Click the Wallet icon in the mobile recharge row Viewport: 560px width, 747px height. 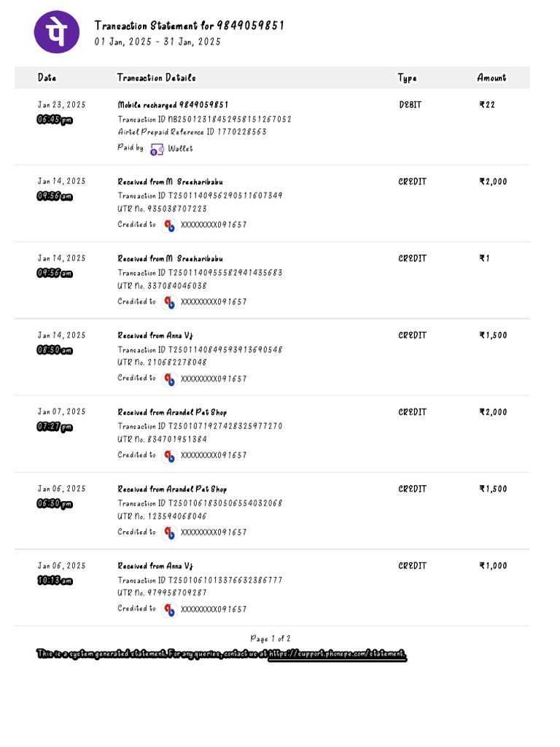157,149
